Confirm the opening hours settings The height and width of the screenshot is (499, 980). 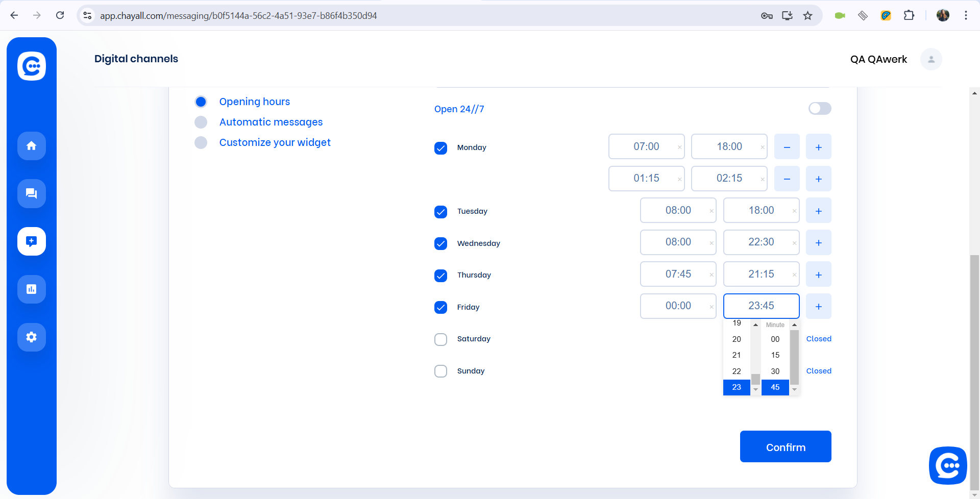pos(786,446)
